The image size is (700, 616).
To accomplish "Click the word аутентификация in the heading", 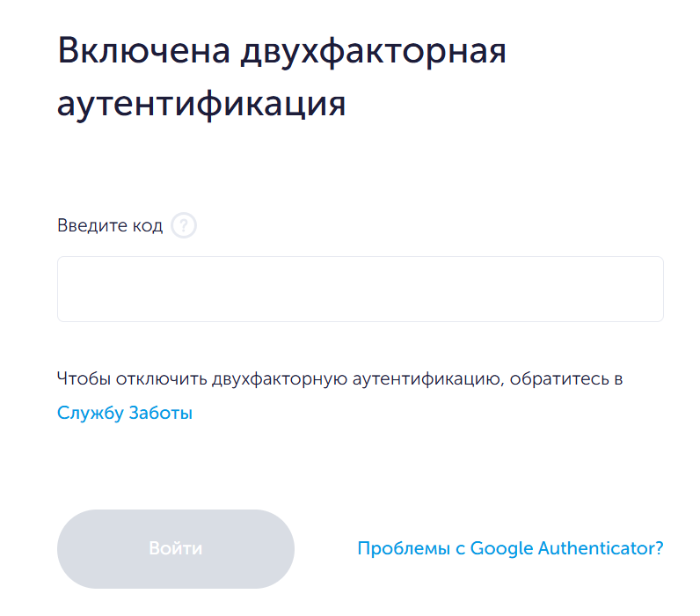I will 201,104.
